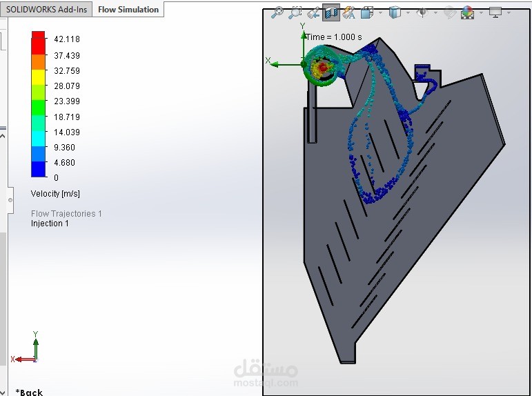Select the Zoom to Area tool
The image size is (532, 396).
click(295, 13)
